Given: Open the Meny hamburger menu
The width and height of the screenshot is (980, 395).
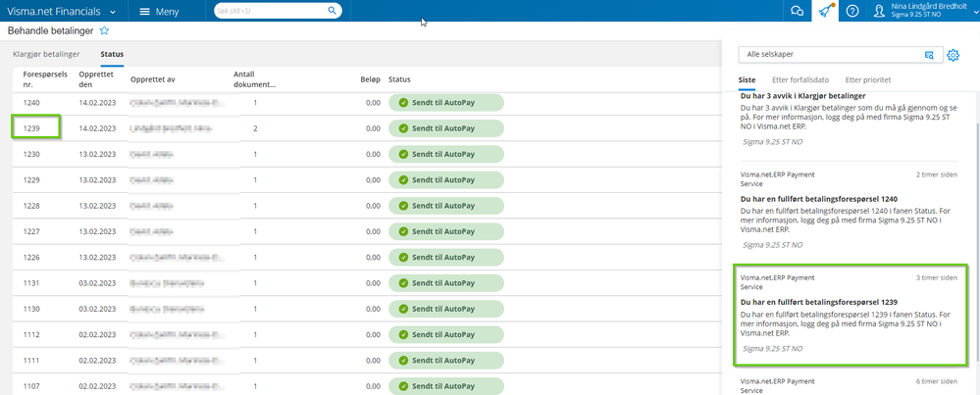Looking at the screenshot, I should [159, 12].
